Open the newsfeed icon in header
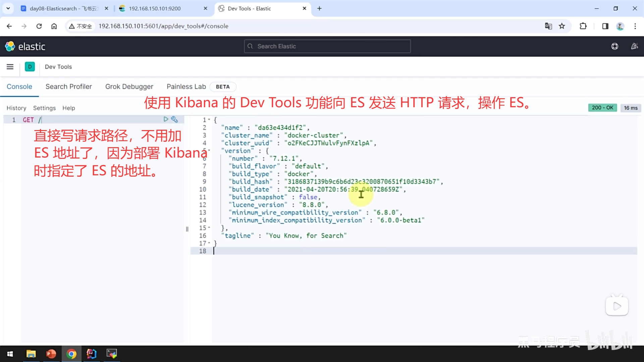 point(634,46)
